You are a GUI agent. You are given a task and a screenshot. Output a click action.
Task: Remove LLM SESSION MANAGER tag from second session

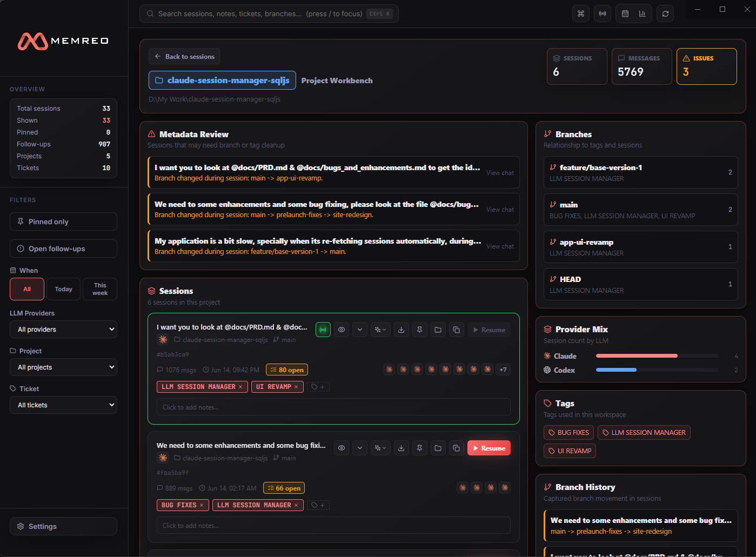click(296, 505)
